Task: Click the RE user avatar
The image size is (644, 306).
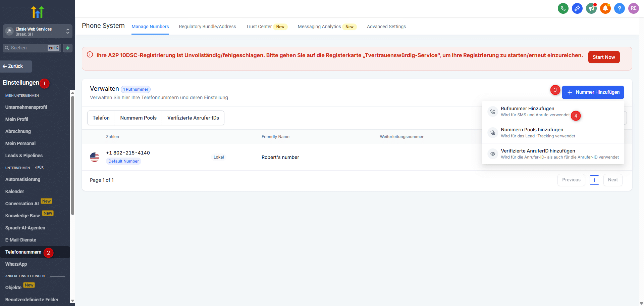Action: [x=634, y=8]
